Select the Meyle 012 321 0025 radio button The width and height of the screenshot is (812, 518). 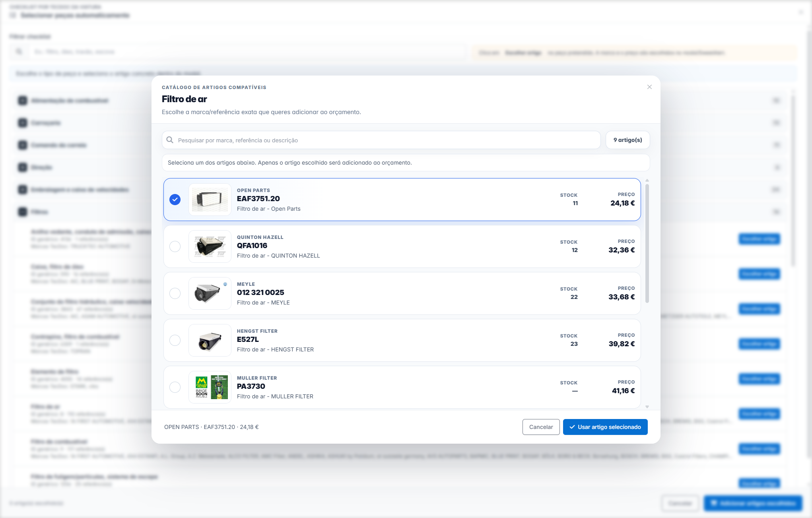[x=175, y=293]
